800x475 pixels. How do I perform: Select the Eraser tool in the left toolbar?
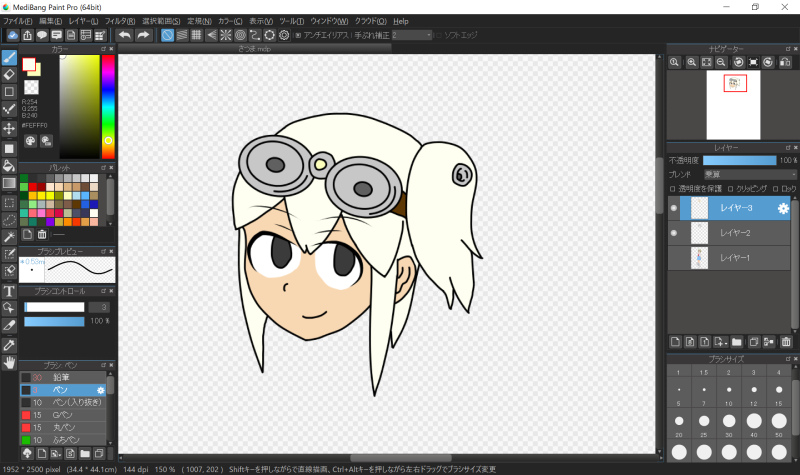tap(9, 74)
